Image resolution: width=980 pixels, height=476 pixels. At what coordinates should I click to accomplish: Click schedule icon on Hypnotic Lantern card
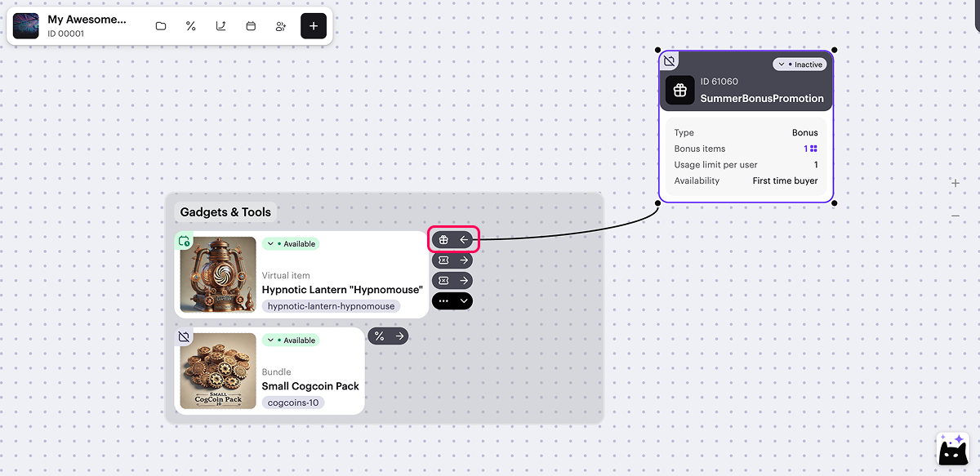click(x=185, y=241)
